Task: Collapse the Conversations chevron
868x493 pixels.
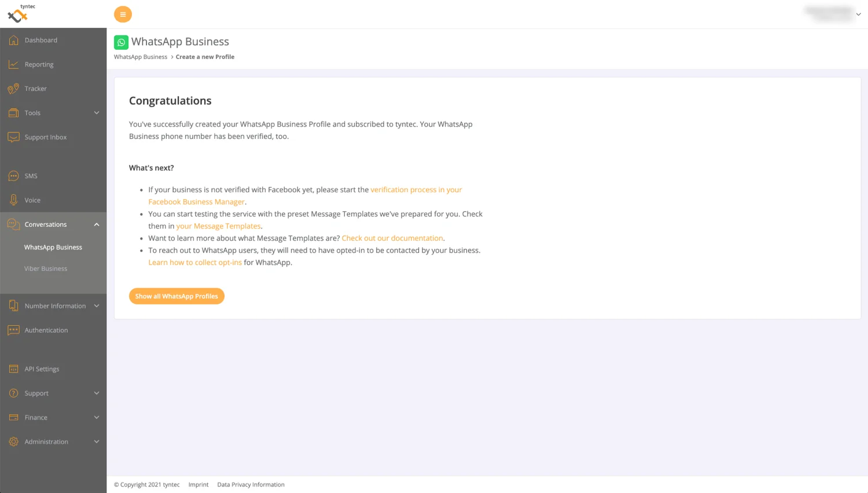Action: [97, 225]
